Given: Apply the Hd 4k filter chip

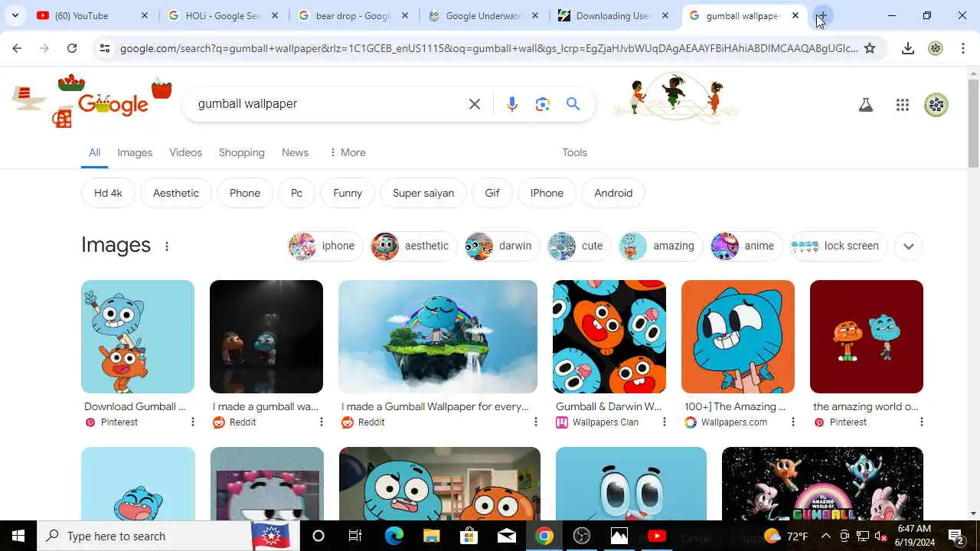Looking at the screenshot, I should (x=108, y=193).
